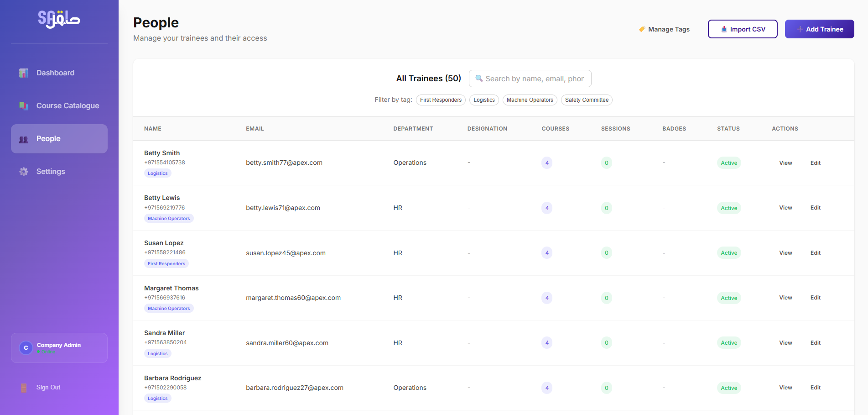Screen dimensions: 868x415
Task: Click the Import CSV button
Action: point(742,29)
